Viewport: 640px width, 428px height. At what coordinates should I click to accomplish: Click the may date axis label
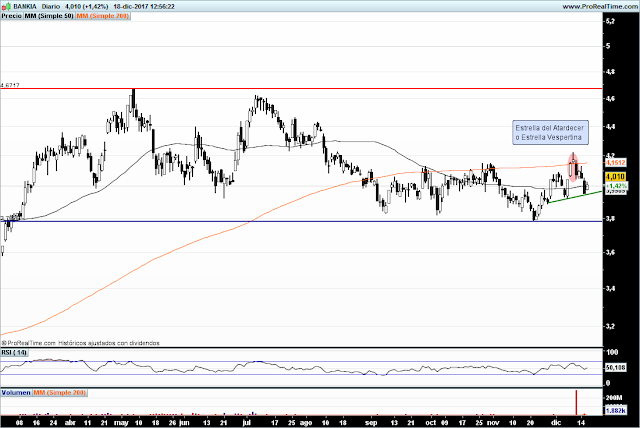[x=121, y=423]
